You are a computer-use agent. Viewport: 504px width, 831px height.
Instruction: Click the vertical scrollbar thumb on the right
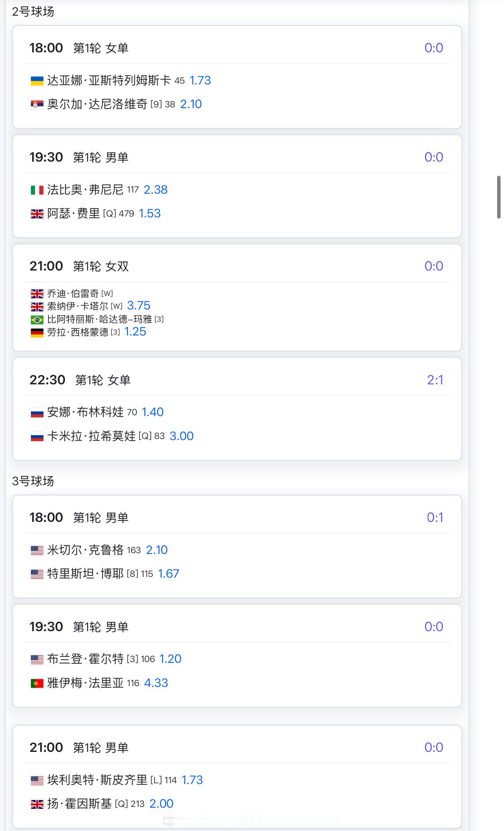(x=499, y=197)
